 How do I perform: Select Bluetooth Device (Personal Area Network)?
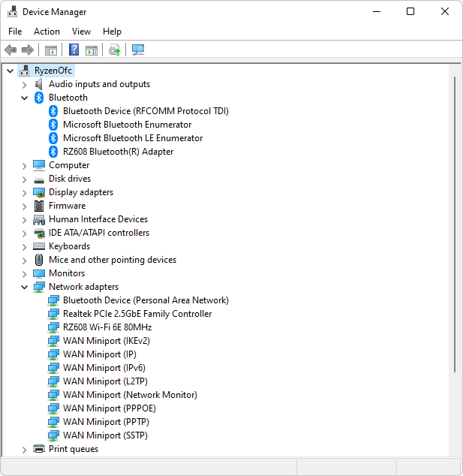pos(146,300)
